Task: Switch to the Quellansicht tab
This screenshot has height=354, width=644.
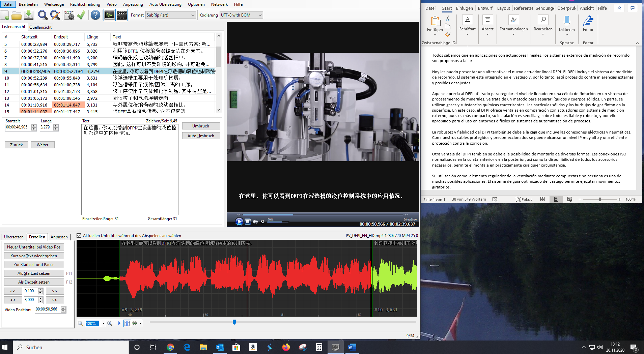Action: [x=40, y=27]
